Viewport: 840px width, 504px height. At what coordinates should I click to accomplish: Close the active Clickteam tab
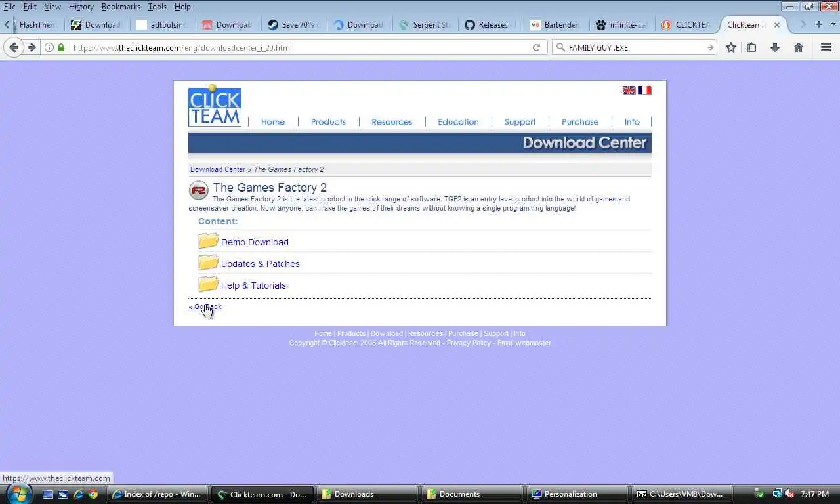click(777, 25)
